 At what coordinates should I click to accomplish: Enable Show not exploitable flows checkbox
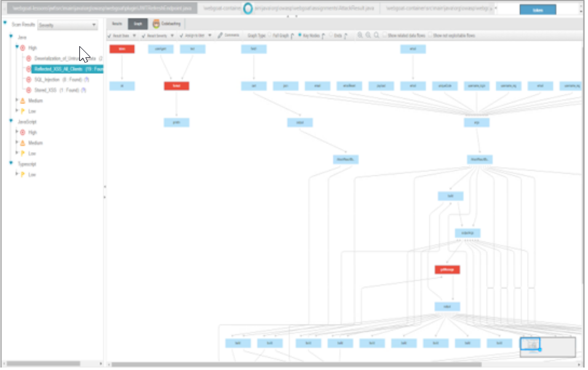click(430, 36)
